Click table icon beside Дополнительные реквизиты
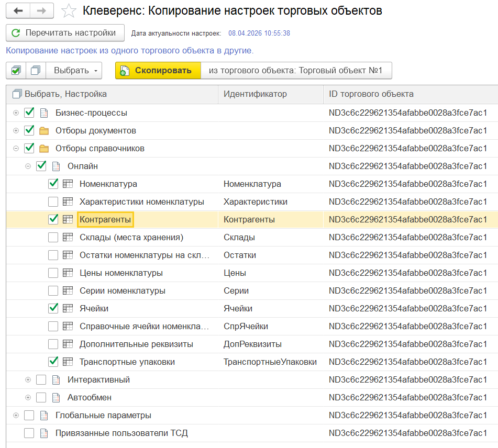Image resolution: width=498 pixels, height=448 pixels. 68,344
